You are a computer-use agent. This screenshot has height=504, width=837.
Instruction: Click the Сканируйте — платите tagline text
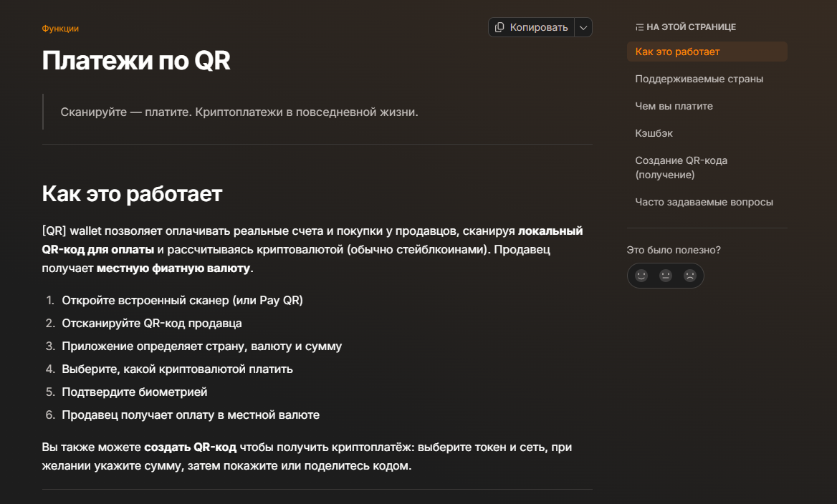pos(239,112)
